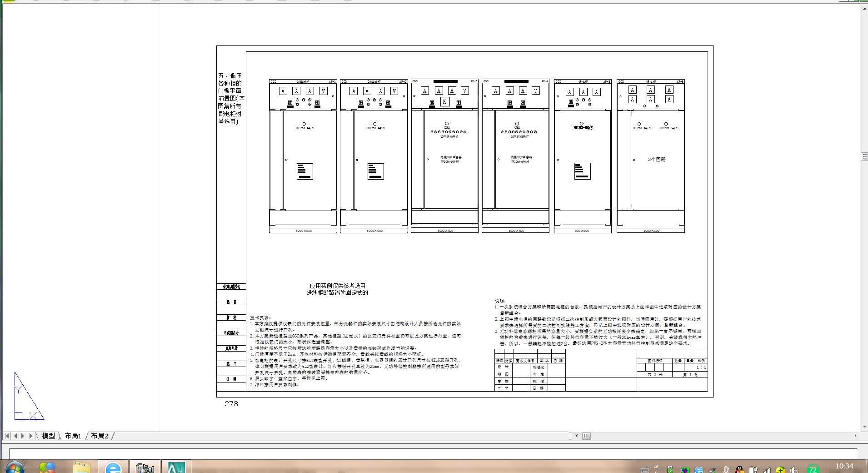Select the 说明 heading text
This screenshot has width=868, height=473.
pyautogui.click(x=500, y=301)
